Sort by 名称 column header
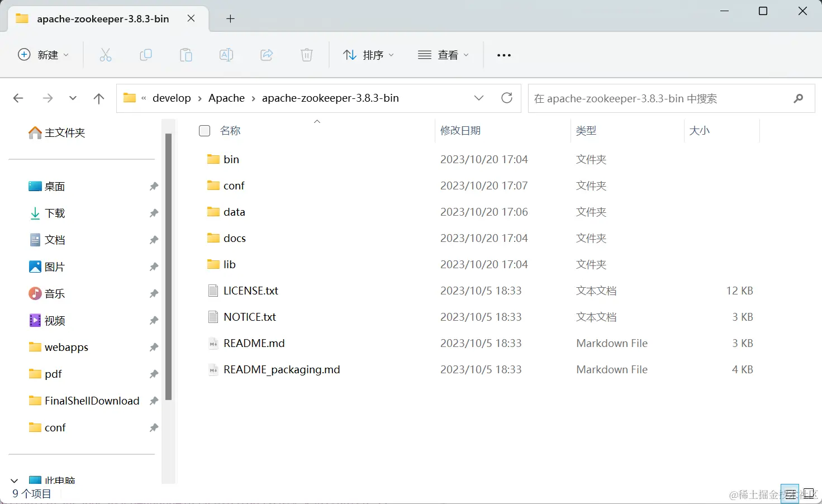This screenshot has height=504, width=822. pos(230,131)
